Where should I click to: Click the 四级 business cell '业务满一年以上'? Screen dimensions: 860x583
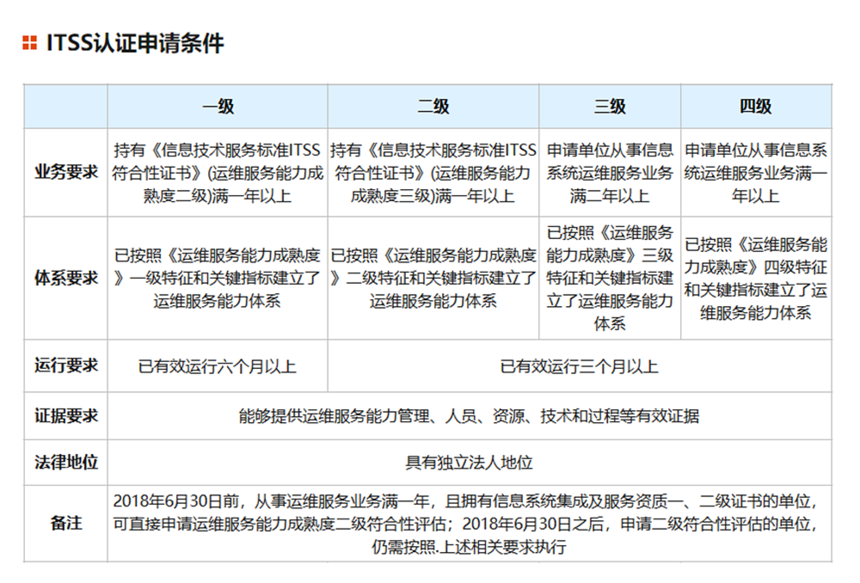[x=756, y=173]
